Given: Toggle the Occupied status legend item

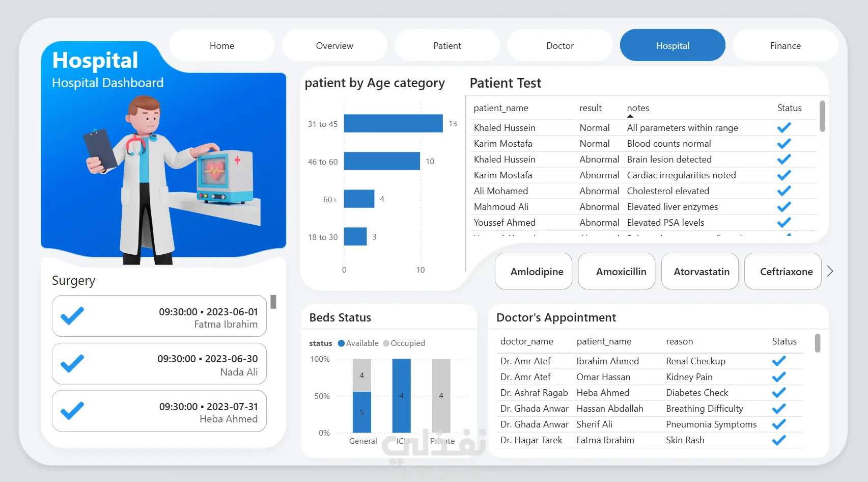Looking at the screenshot, I should [x=404, y=343].
